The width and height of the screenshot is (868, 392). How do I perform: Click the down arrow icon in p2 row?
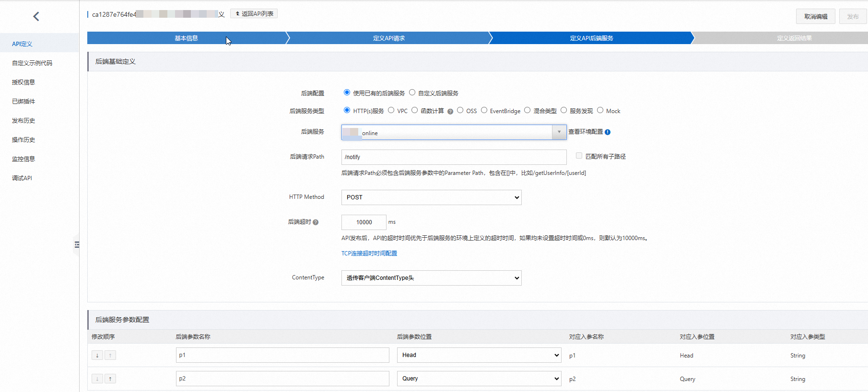point(97,379)
